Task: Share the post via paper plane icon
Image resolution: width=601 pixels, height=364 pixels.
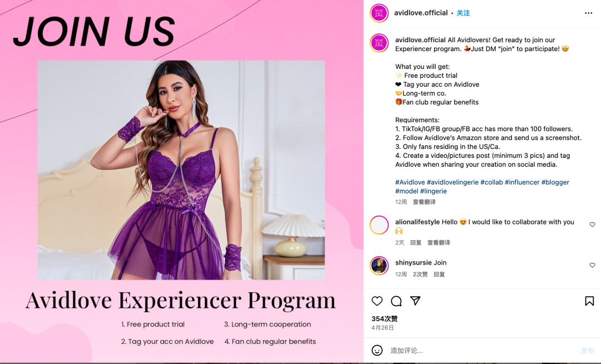Action: click(x=416, y=301)
